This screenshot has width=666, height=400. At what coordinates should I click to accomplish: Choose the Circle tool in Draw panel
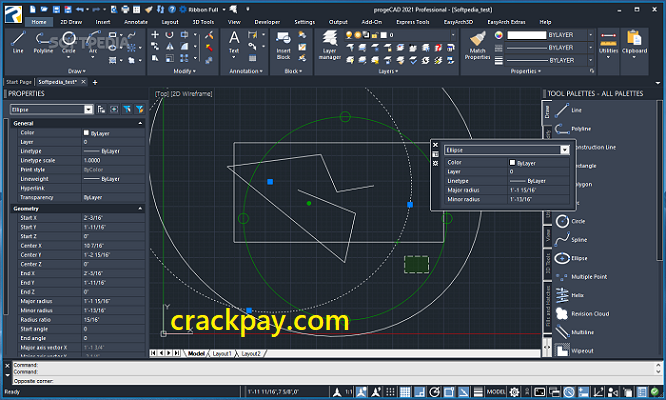point(68,42)
